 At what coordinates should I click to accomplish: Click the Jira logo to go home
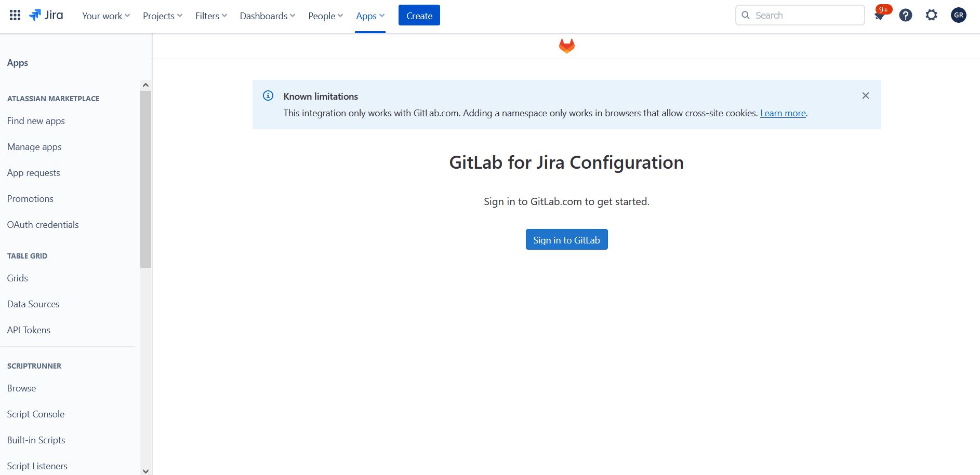click(x=47, y=15)
